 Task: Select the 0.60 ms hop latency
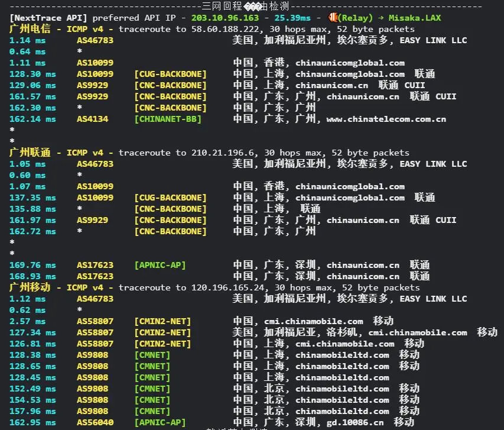(x=27, y=175)
